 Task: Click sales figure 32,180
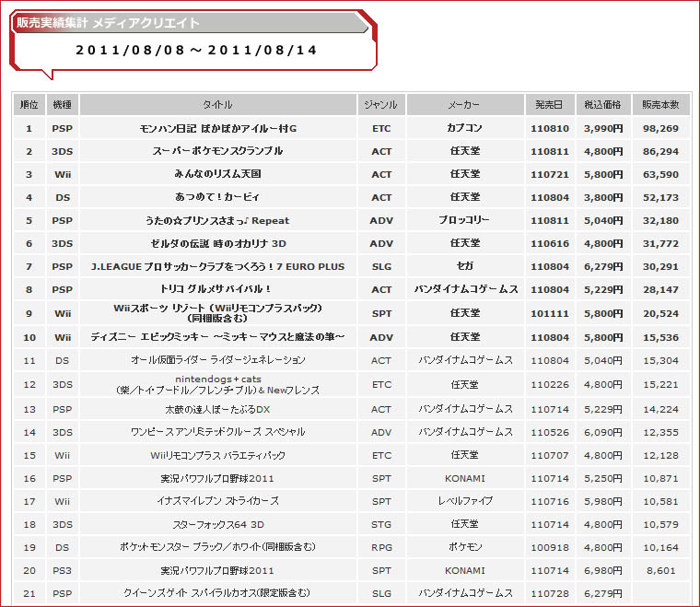point(660,220)
